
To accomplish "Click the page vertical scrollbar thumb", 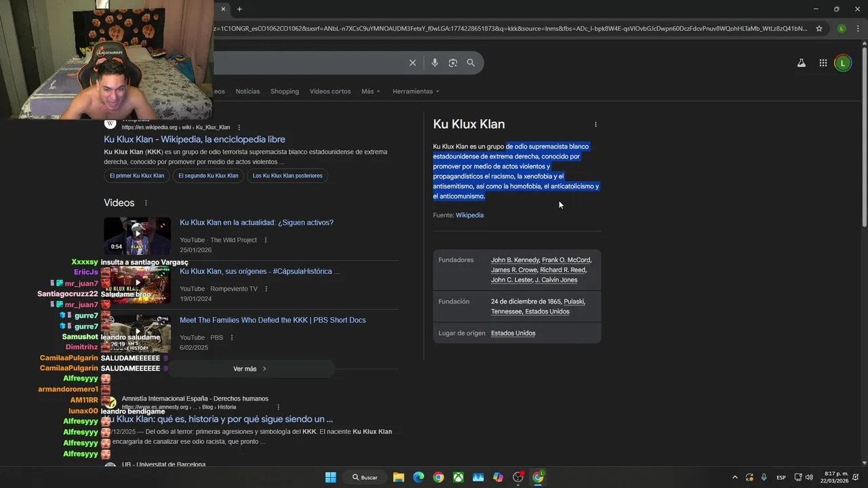I will (x=864, y=136).
